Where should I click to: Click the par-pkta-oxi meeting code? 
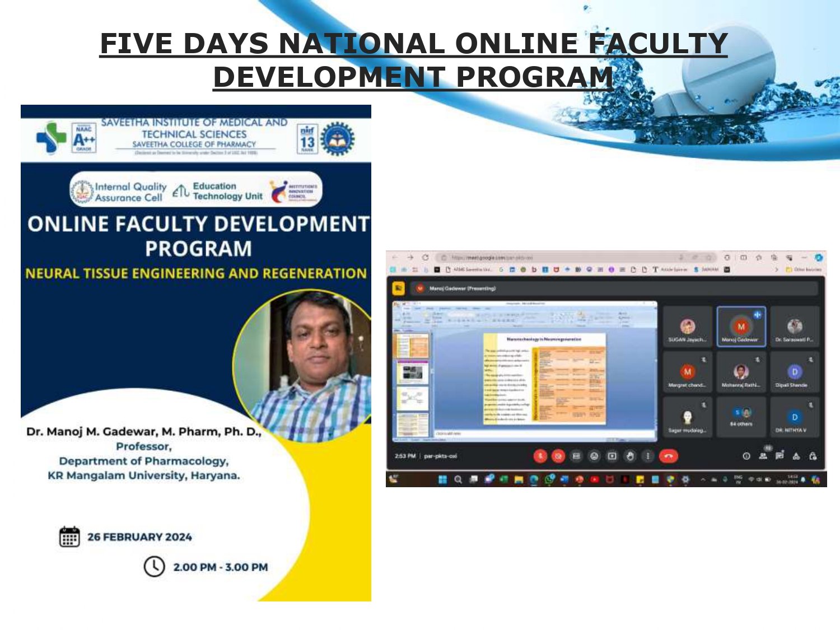(x=441, y=456)
